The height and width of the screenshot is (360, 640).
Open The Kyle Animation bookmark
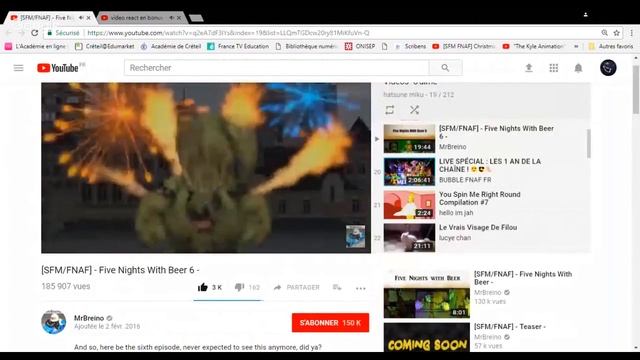[534, 47]
